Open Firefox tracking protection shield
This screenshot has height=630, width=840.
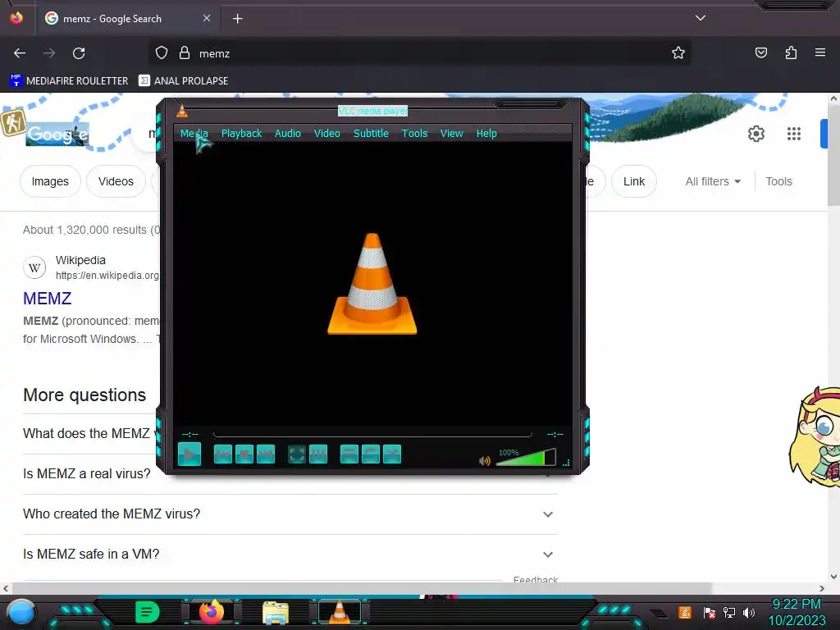(x=162, y=53)
